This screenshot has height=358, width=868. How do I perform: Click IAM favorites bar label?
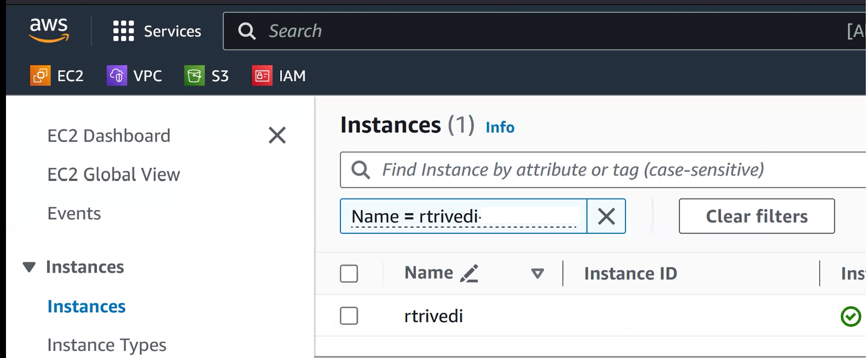click(293, 76)
